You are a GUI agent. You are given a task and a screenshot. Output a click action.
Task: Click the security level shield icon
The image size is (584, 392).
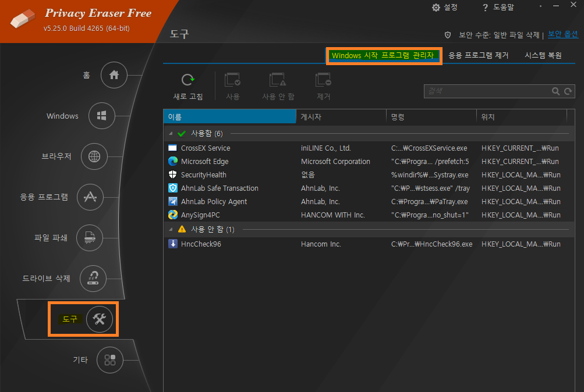pyautogui.click(x=448, y=35)
